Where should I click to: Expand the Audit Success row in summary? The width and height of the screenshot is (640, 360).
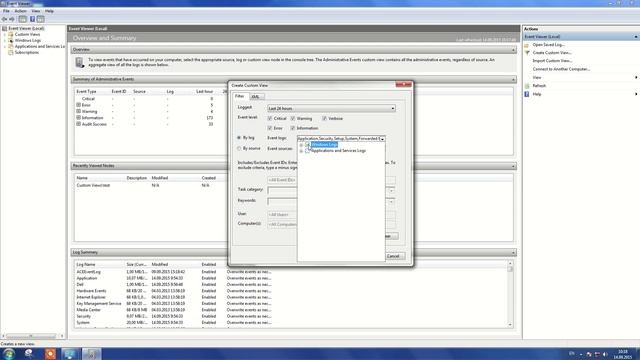(x=78, y=124)
